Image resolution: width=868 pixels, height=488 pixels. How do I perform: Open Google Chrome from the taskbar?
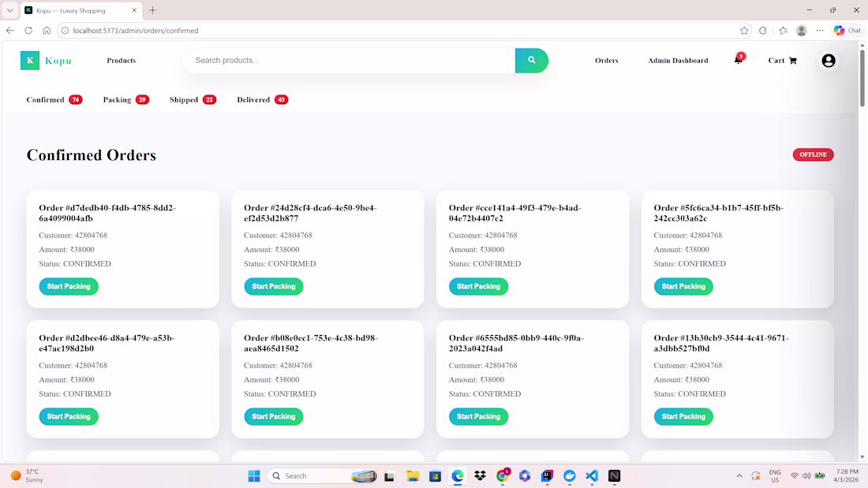503,476
